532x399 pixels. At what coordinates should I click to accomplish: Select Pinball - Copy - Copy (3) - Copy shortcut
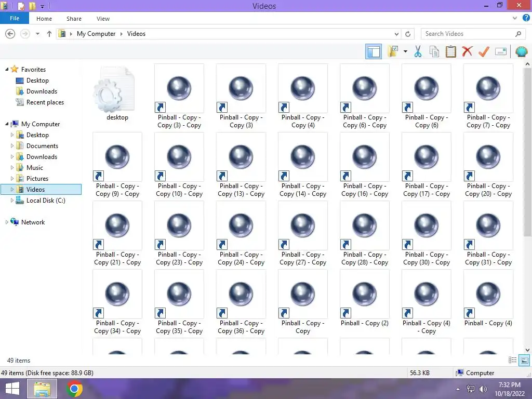coord(179,97)
